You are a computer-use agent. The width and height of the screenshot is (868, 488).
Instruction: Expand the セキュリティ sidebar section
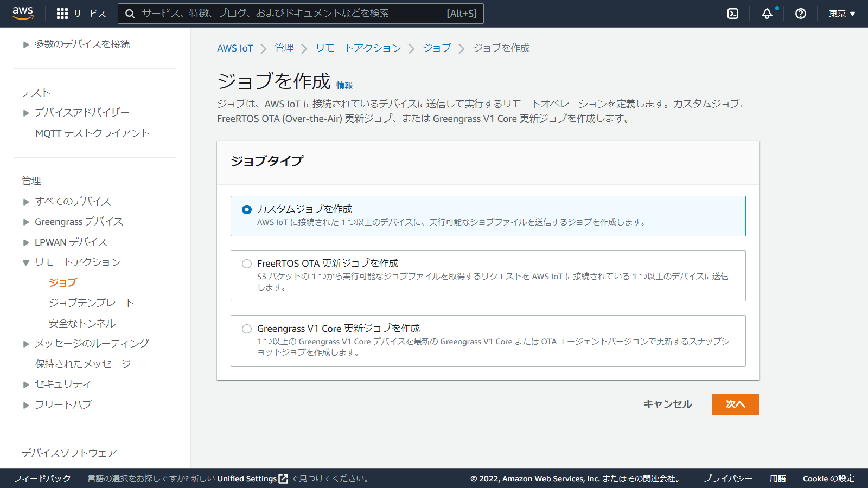[26, 384]
